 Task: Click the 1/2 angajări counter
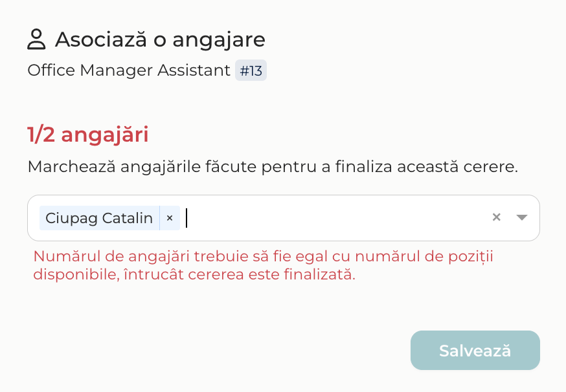point(87,135)
